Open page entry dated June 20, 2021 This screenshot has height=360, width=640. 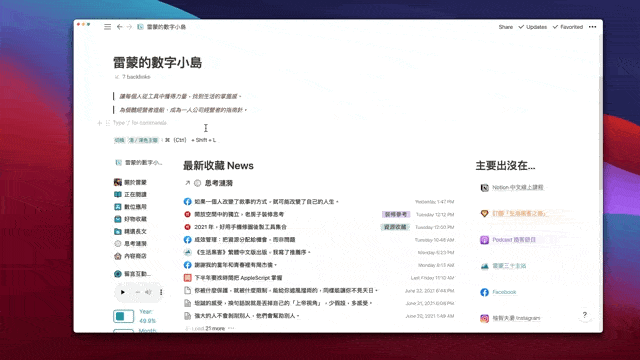click(318, 316)
